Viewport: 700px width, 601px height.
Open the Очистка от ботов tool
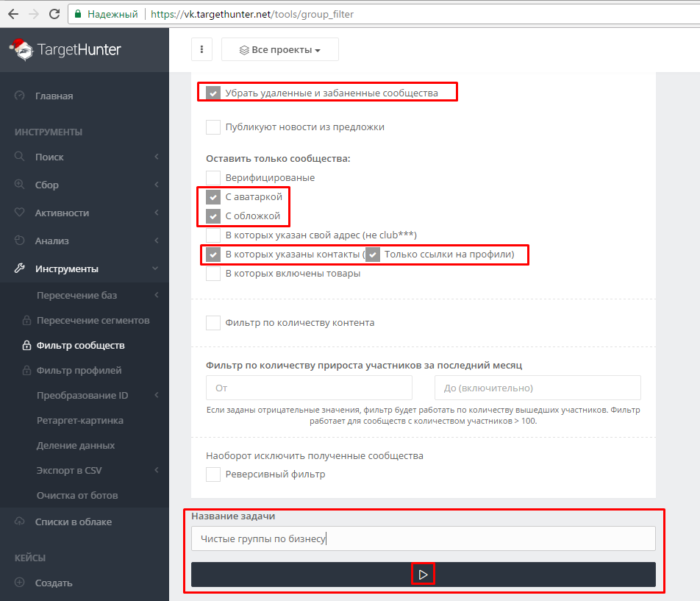(x=77, y=495)
